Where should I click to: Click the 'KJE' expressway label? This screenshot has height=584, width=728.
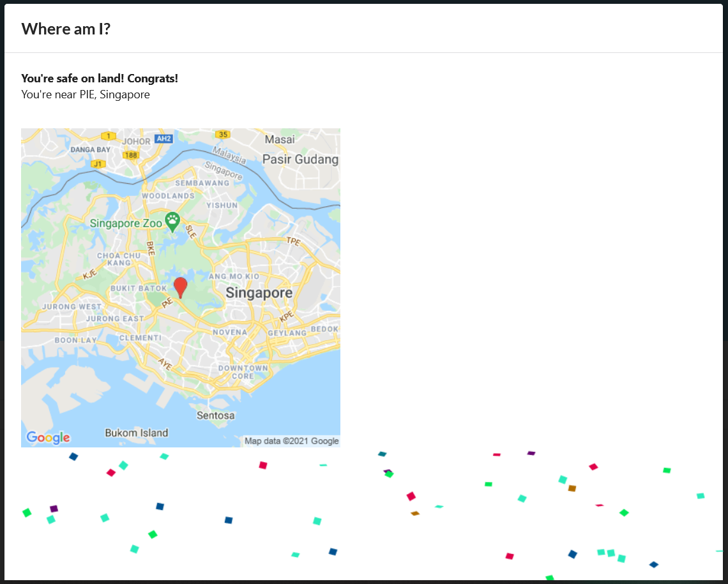click(90, 274)
